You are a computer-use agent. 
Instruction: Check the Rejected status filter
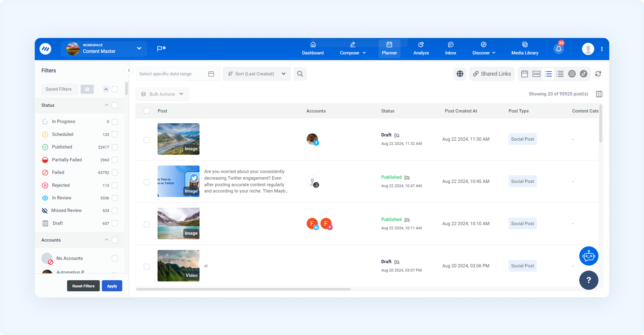(x=115, y=185)
